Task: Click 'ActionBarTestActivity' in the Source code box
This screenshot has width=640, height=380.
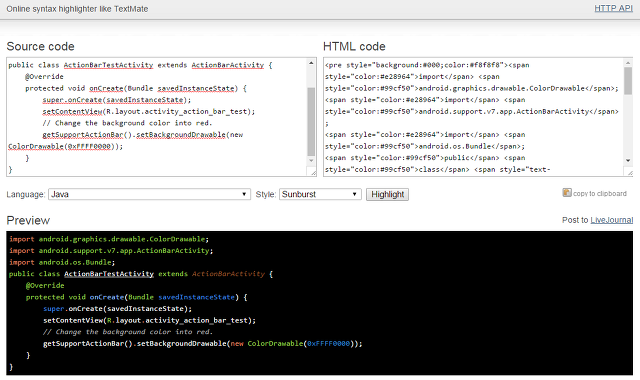Action: (x=108, y=65)
